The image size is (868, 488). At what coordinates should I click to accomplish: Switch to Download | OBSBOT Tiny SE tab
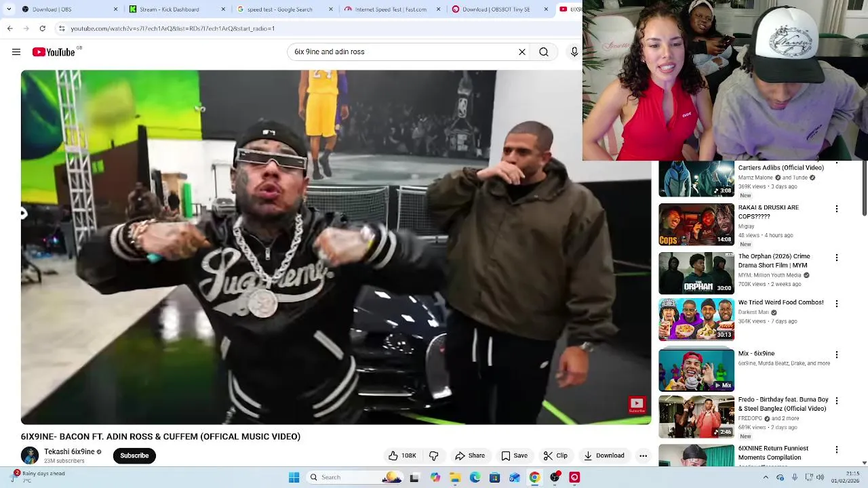[500, 9]
